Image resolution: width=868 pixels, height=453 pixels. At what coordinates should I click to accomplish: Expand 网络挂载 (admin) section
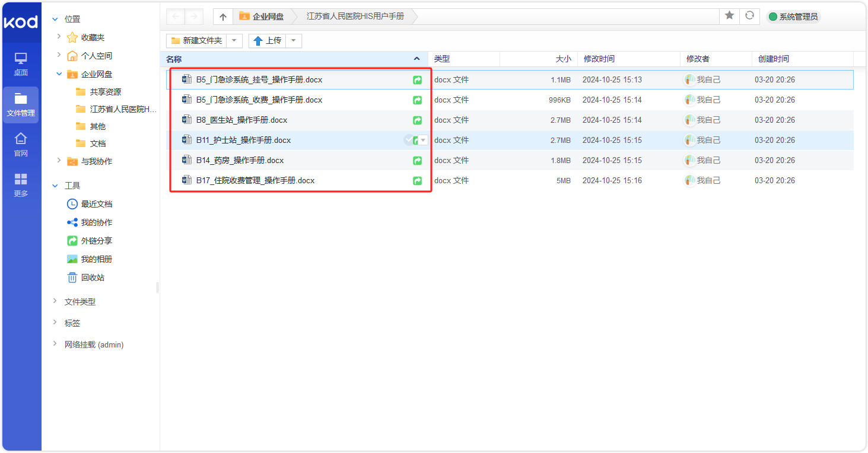(55, 344)
